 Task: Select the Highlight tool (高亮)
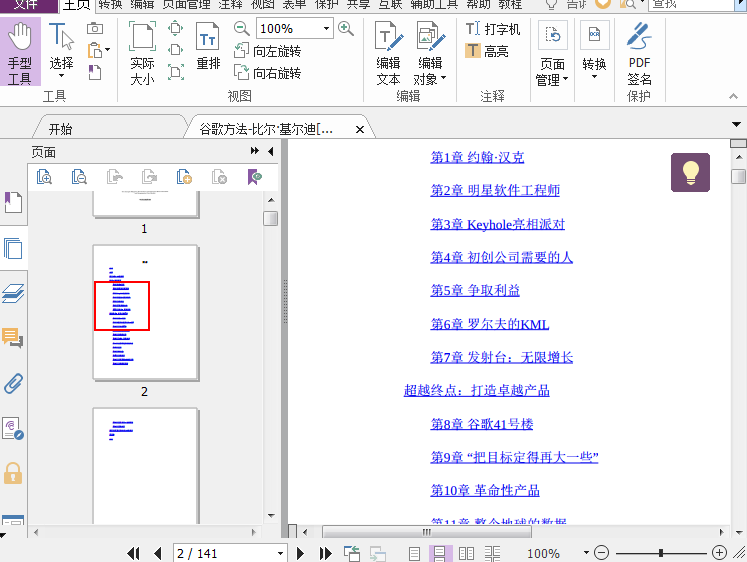(x=487, y=50)
